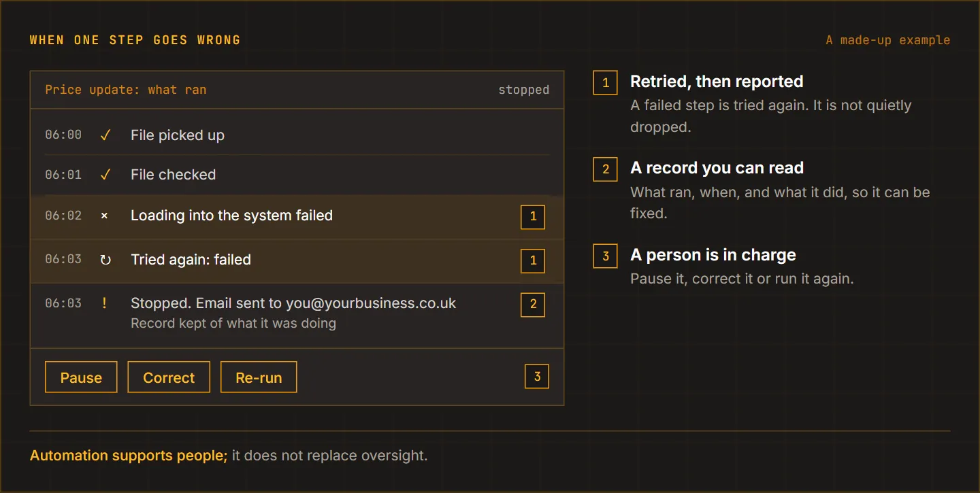Click the 'WHEN ONE STEP GOES WRONG' heading
The image size is (980, 493).
click(x=135, y=40)
